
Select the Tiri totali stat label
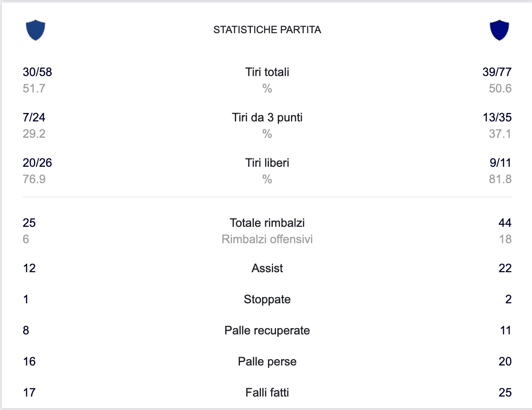click(267, 72)
